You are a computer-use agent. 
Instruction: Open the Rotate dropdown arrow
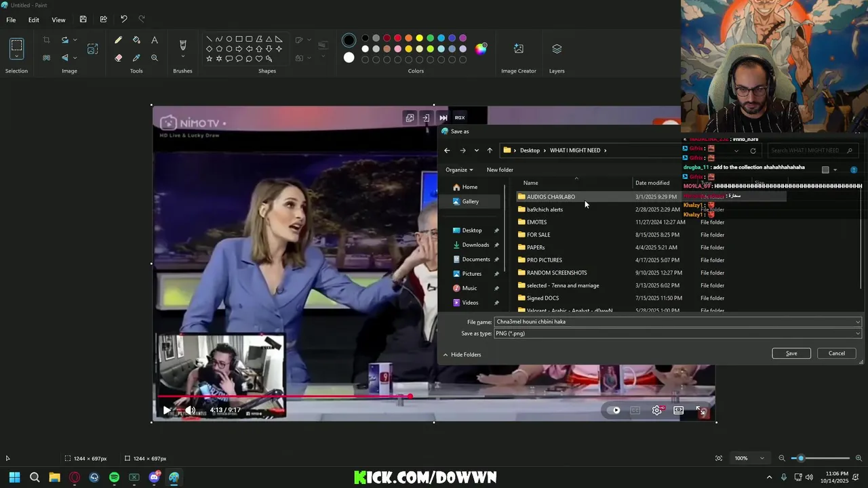75,41
